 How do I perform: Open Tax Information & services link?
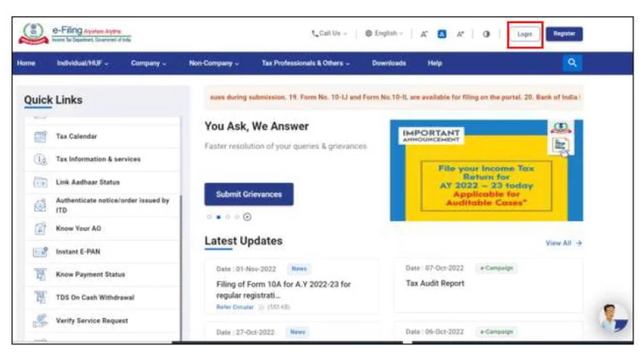[x=98, y=159]
